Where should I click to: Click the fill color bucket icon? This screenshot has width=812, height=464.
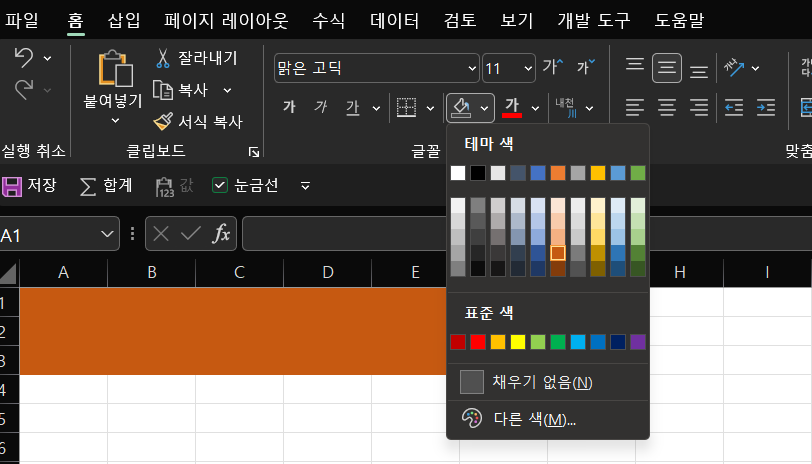pyautogui.click(x=461, y=108)
